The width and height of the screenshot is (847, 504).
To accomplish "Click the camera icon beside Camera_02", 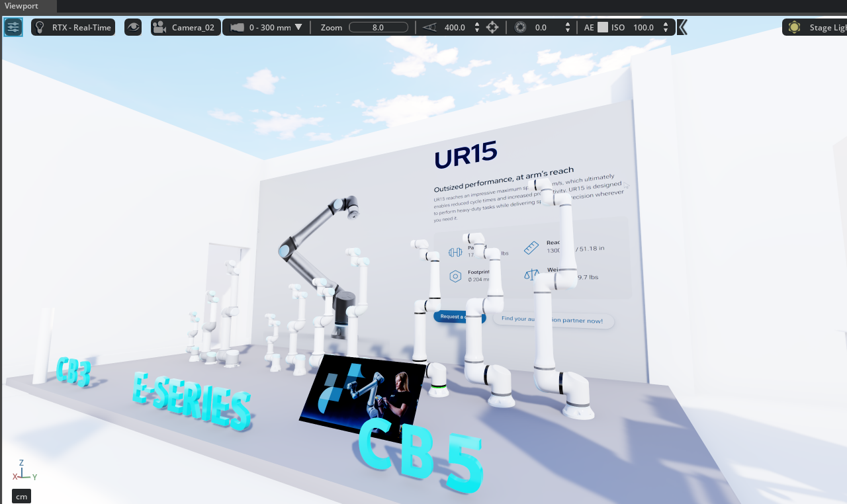I will click(159, 27).
